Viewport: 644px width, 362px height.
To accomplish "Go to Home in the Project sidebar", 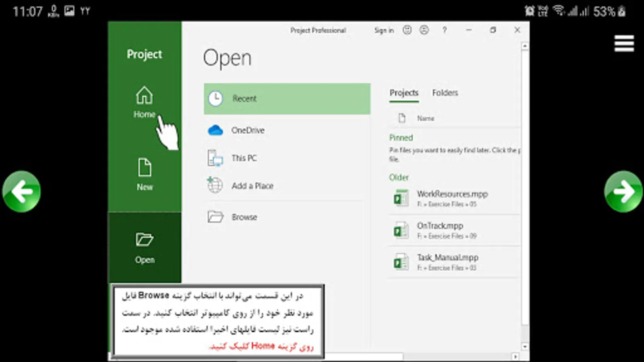I will (x=144, y=103).
